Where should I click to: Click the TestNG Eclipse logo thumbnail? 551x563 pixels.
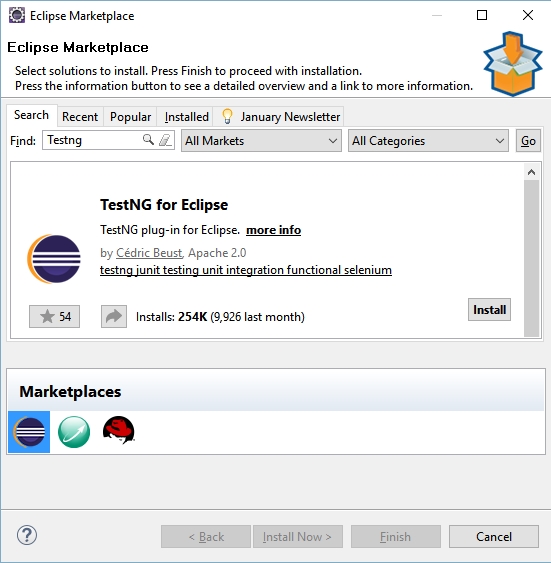[54, 259]
